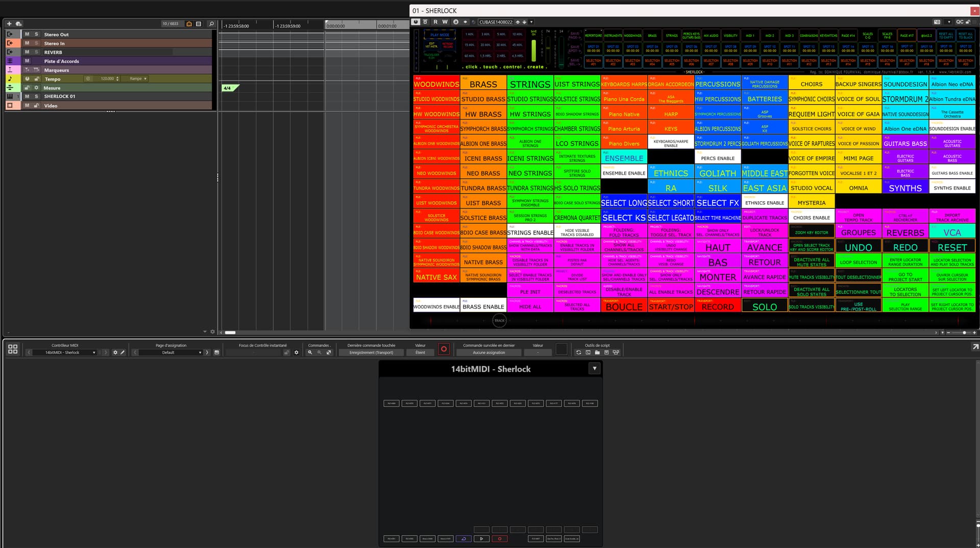The width and height of the screenshot is (980, 548).
Task: Select the MIX AUDIO page tab in Sherlock
Action: 711,35
